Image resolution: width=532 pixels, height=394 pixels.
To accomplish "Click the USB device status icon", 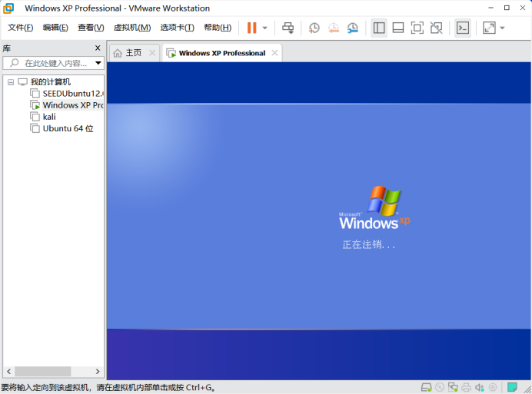I will click(493, 387).
